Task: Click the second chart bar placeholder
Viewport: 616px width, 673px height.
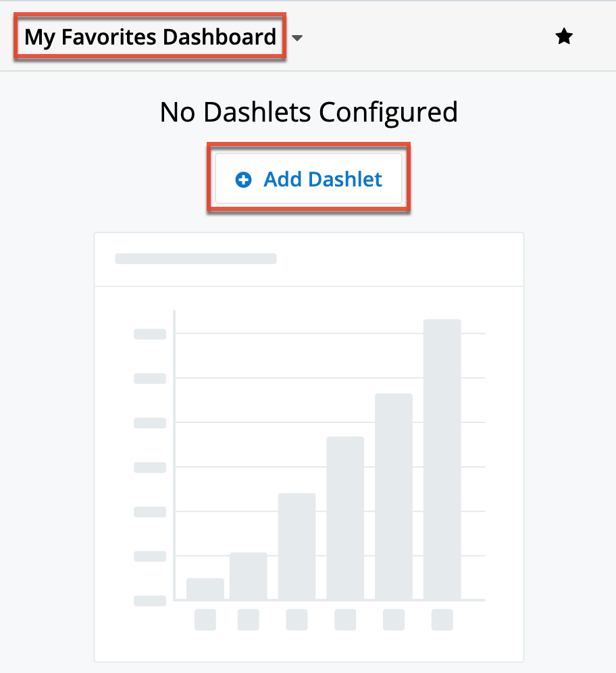Action: point(248,574)
